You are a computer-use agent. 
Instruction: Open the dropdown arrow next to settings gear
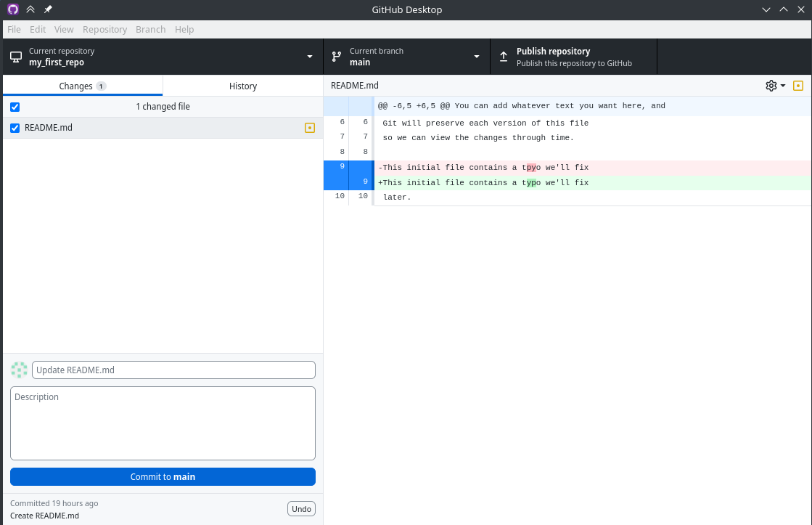pos(783,86)
